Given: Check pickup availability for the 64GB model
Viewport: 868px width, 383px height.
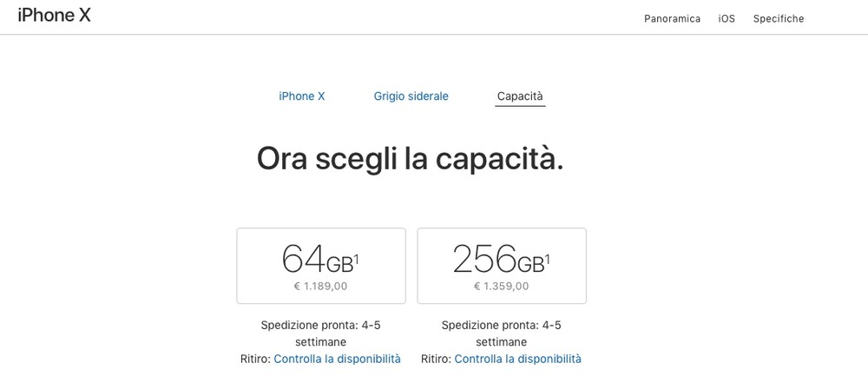Looking at the screenshot, I should pos(337,359).
